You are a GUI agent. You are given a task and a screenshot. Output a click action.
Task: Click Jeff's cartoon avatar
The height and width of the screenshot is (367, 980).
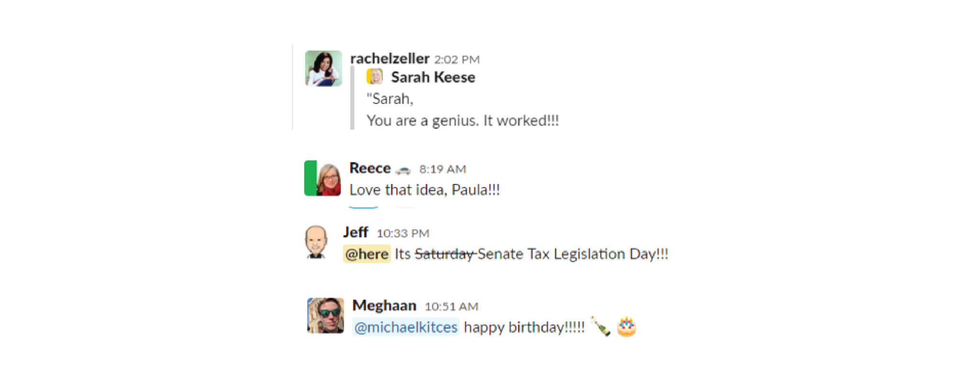pos(316,242)
